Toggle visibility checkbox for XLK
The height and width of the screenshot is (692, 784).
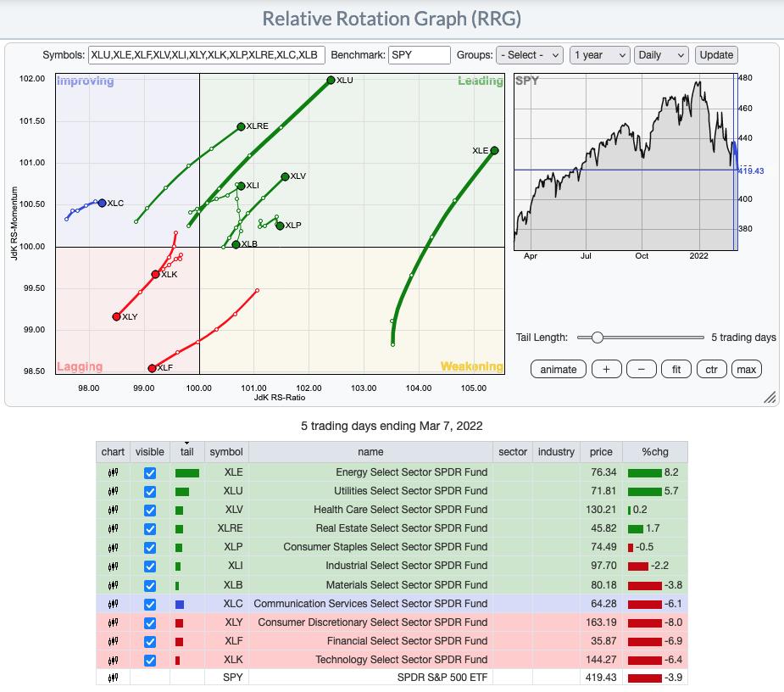tap(149, 661)
